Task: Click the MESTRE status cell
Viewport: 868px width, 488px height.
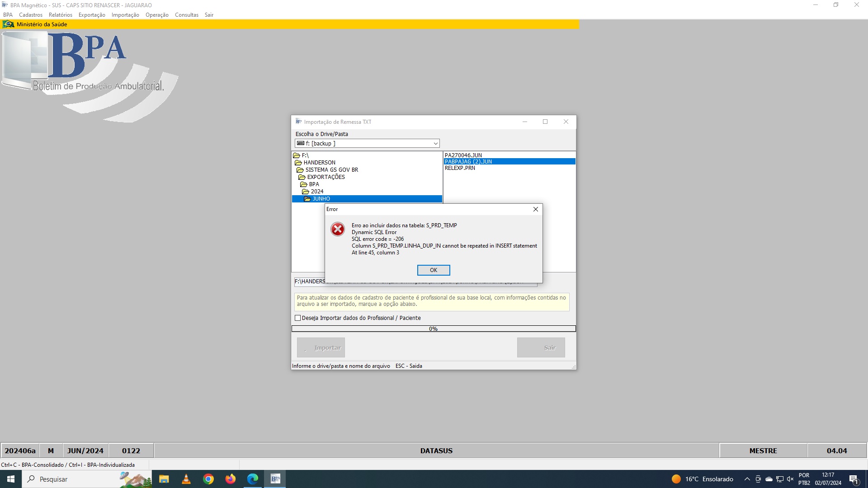Action: (763, 451)
